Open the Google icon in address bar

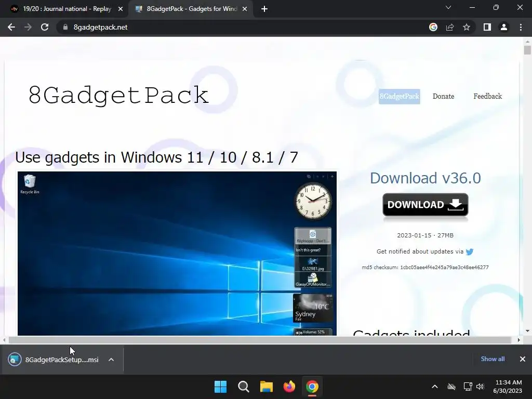point(433,27)
